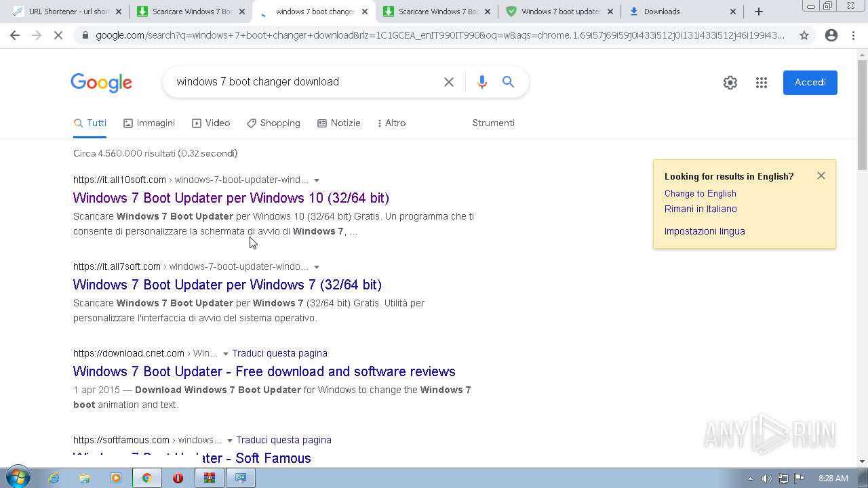Open the Chrome profile avatar menu
Image resolution: width=868 pixels, height=488 pixels.
(831, 35)
